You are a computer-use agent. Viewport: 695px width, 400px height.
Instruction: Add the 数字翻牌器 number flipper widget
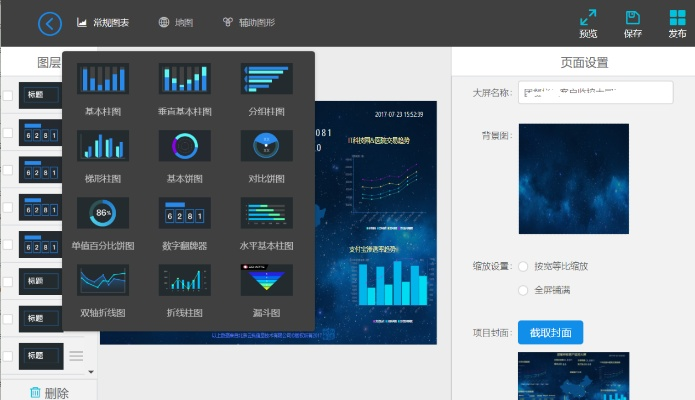pos(184,213)
